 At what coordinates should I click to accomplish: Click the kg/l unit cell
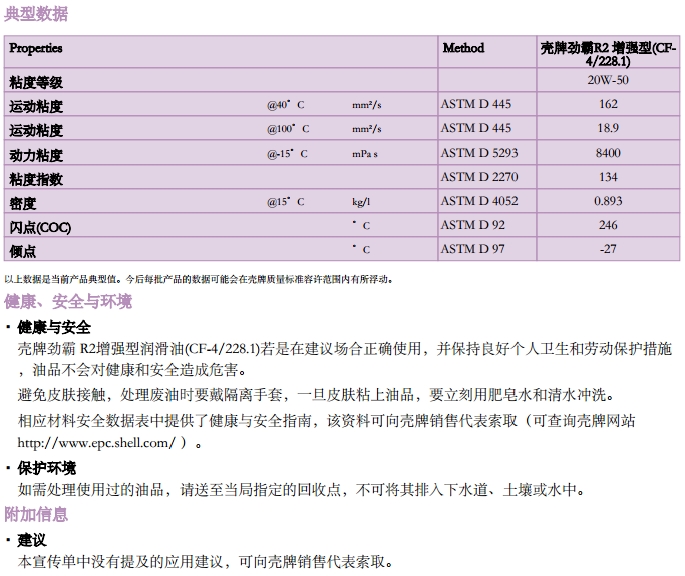(x=361, y=202)
